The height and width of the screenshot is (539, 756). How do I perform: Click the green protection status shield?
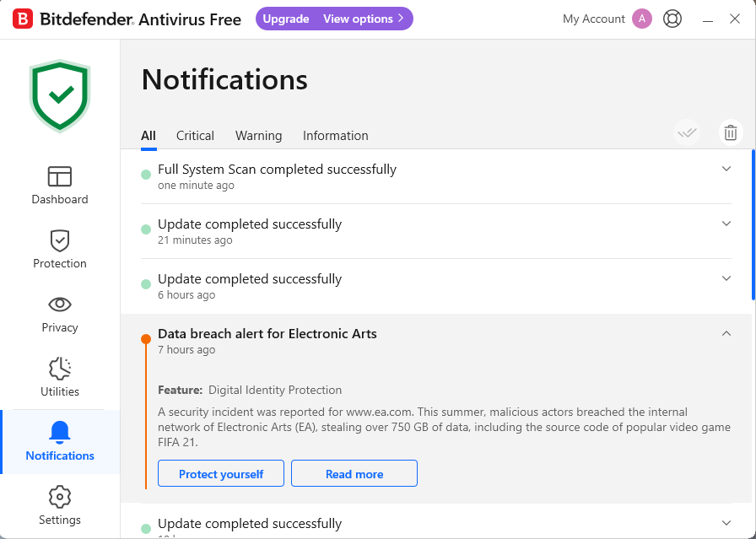pyautogui.click(x=60, y=95)
